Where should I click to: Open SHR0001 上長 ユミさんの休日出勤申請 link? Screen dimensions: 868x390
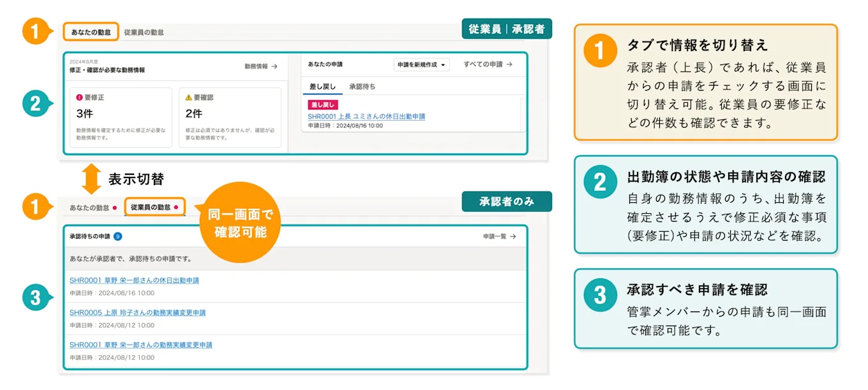pos(366,117)
